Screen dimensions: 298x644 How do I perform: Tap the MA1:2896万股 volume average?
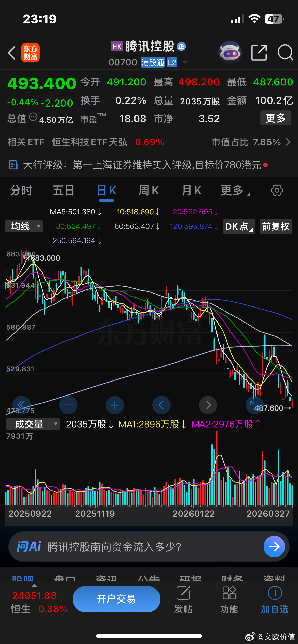(x=152, y=424)
